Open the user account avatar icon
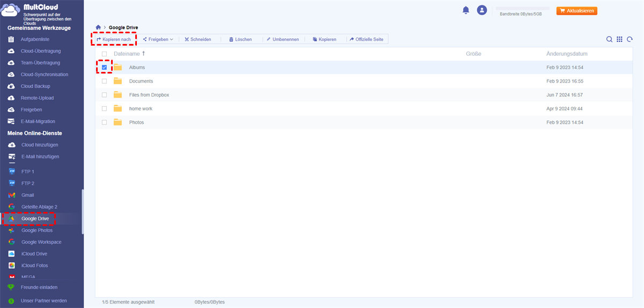 point(482,10)
